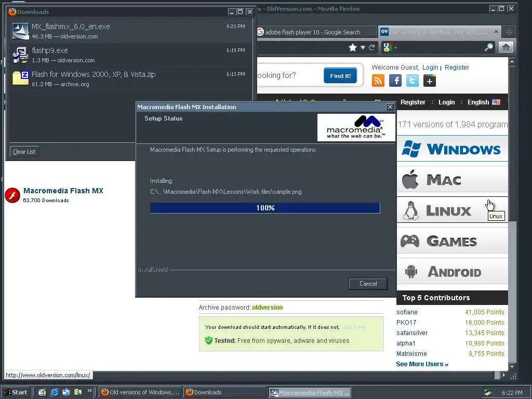Switch to Old versions taskbar button
This screenshot has width=532, height=399.
[140, 392]
